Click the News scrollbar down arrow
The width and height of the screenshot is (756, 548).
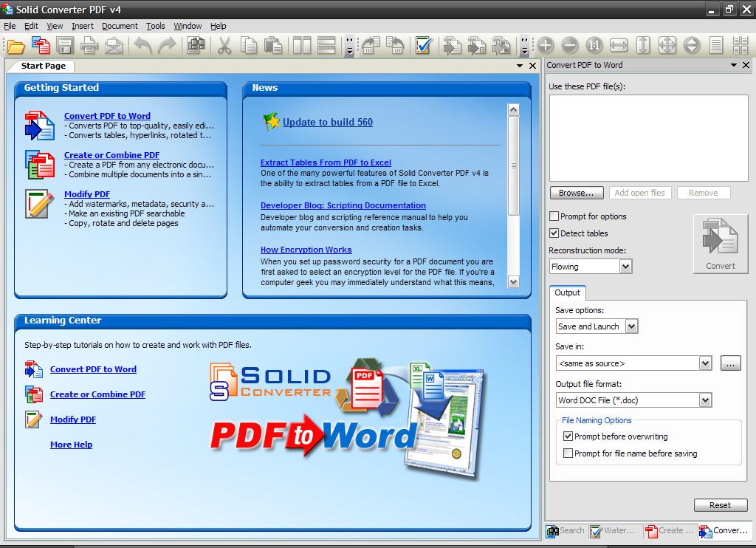(x=514, y=282)
